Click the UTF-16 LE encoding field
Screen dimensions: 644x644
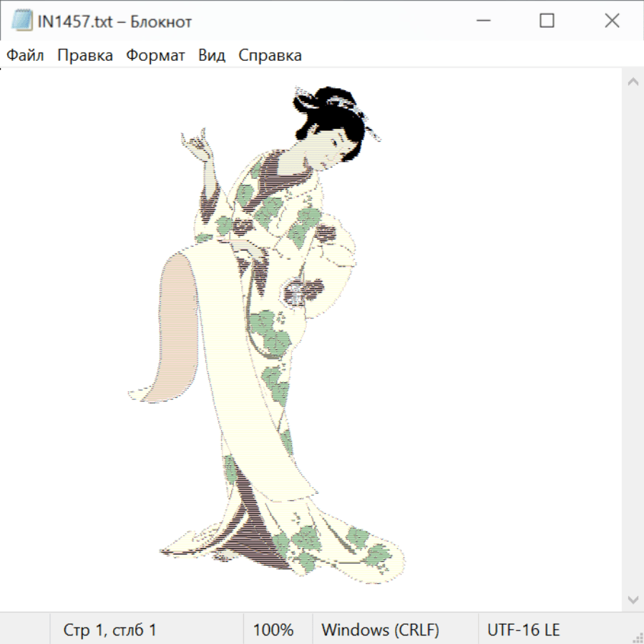point(523,630)
